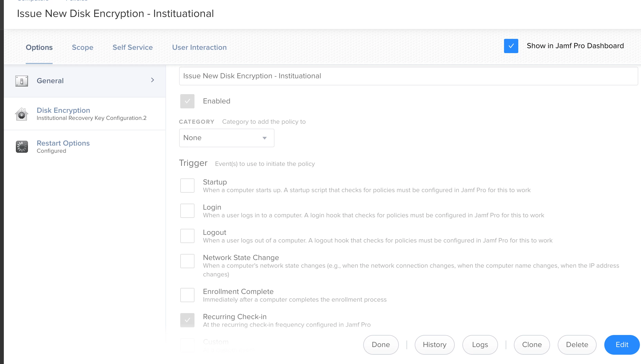Check the Enrollment Complete trigger

click(x=187, y=295)
